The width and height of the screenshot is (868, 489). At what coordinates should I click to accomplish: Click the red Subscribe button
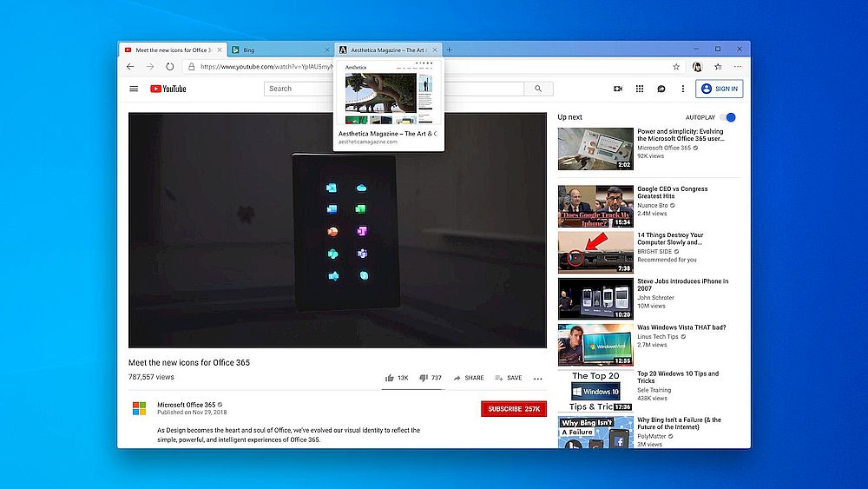pyautogui.click(x=514, y=408)
